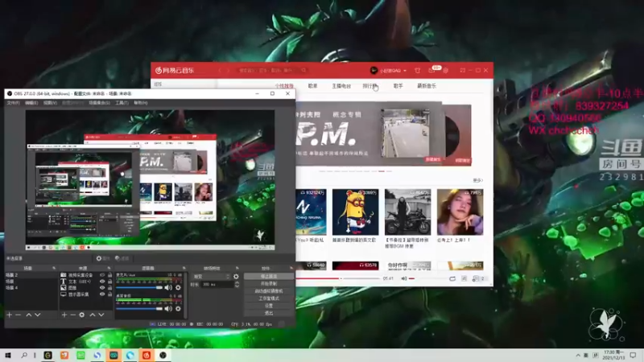Adjust 麦克风/Aux volume slider
Screen dimensions: 644x362
[x=139, y=288]
